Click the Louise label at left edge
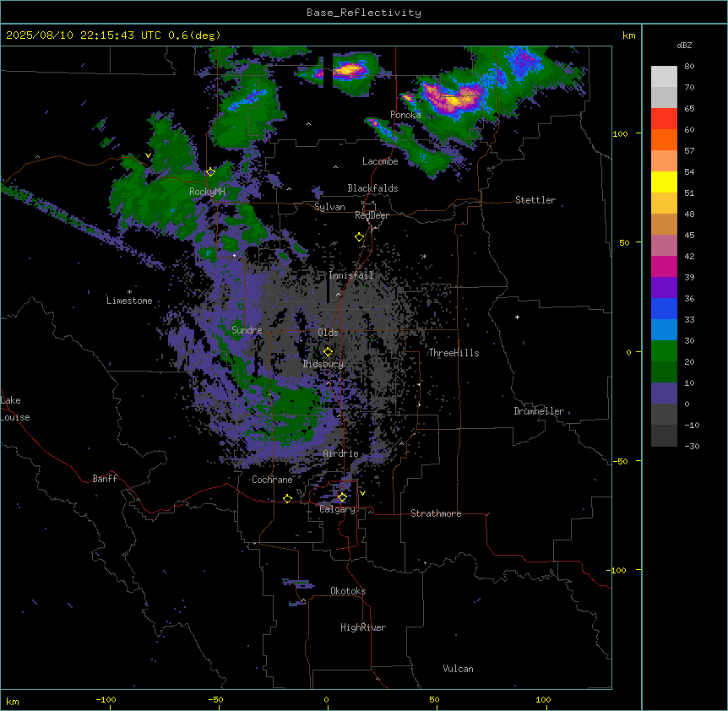This screenshot has height=711, width=728. click(x=15, y=417)
